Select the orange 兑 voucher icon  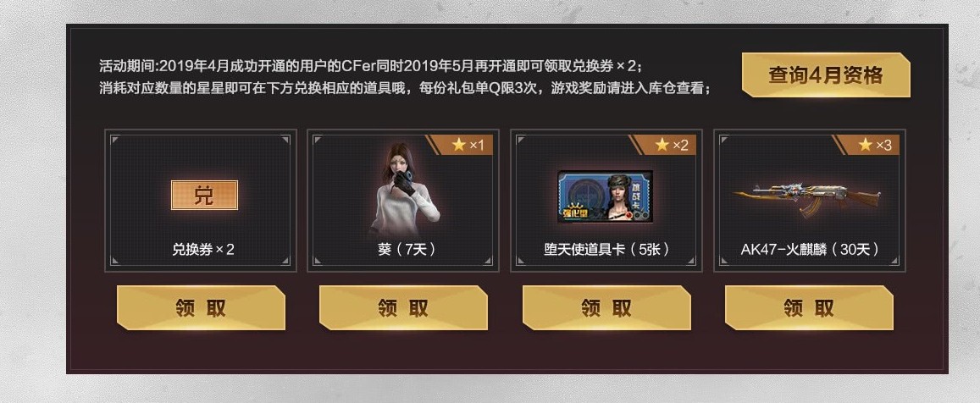tap(204, 195)
